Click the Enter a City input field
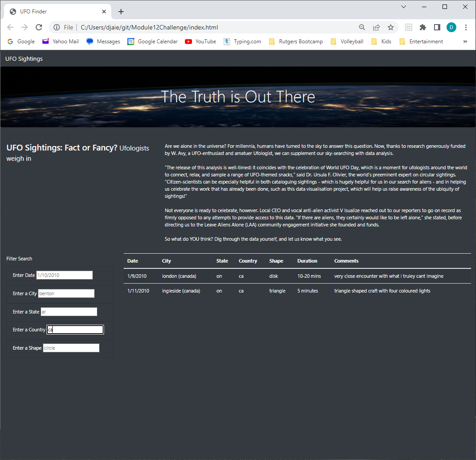This screenshot has width=476, height=460. (x=66, y=293)
